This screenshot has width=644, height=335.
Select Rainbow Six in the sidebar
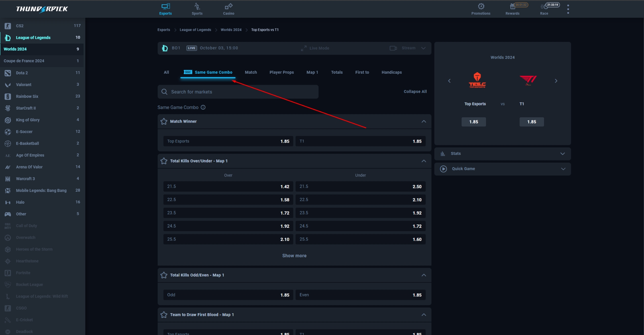pyautogui.click(x=42, y=96)
